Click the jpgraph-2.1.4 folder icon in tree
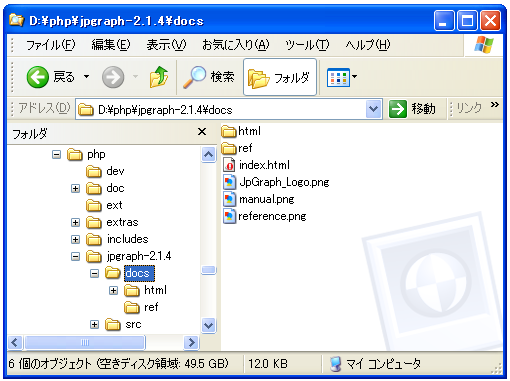 pyautogui.click(x=94, y=257)
